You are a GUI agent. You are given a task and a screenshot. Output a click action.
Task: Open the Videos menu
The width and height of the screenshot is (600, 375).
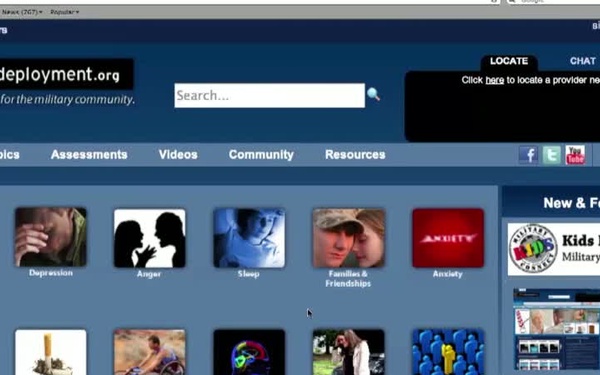pyautogui.click(x=178, y=155)
